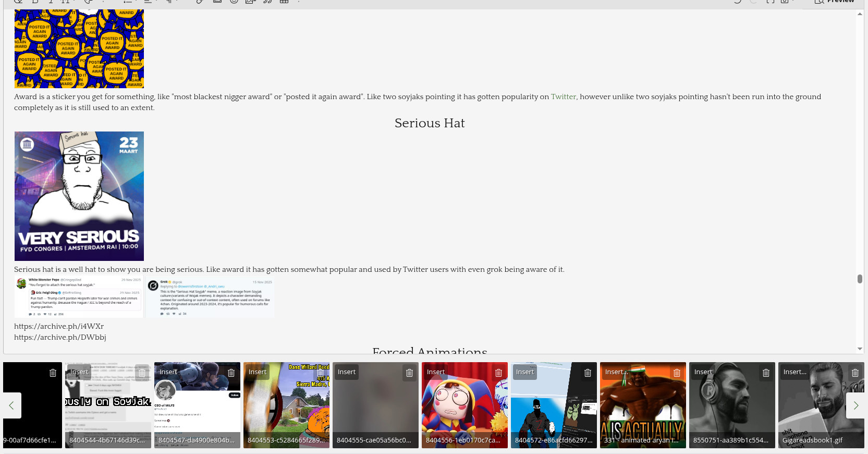Click trash icon on 8404547-da4900e804b attachment

click(231, 373)
